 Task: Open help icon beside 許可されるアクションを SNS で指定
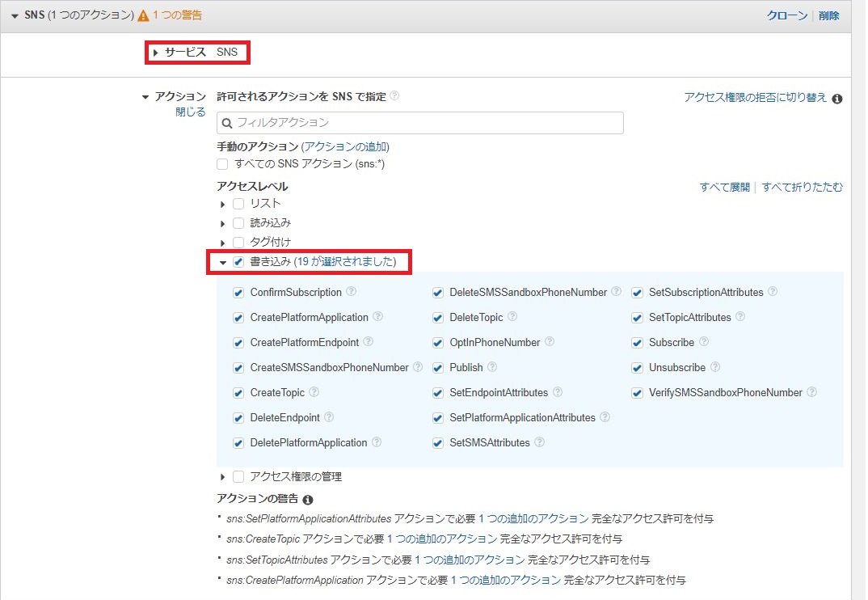(394, 95)
